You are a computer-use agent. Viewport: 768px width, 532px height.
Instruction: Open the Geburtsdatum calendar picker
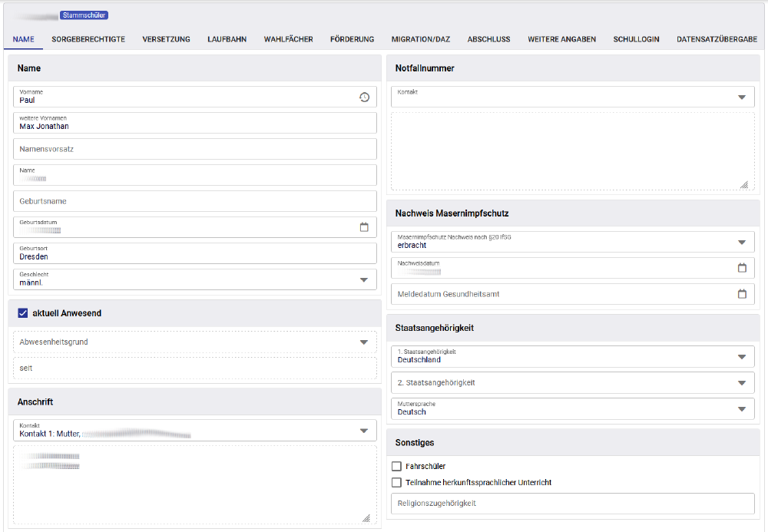point(364,227)
